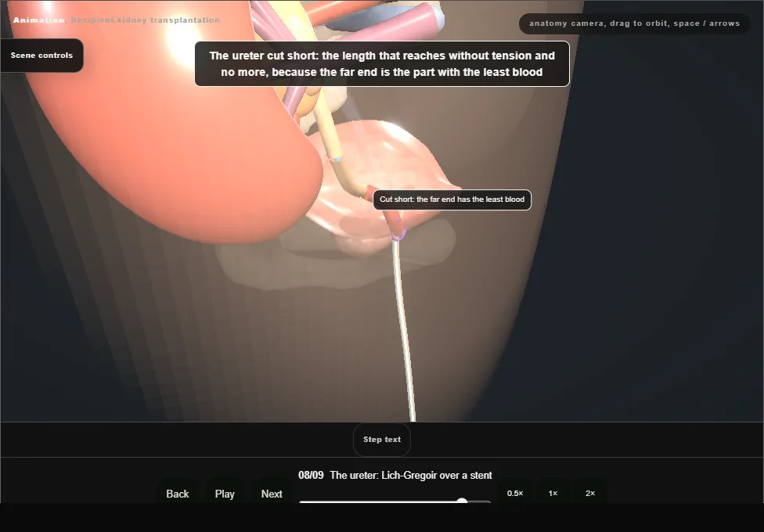Viewport: 764px width, 532px height.
Task: Click the 'Animation' header label
Action: pos(38,20)
